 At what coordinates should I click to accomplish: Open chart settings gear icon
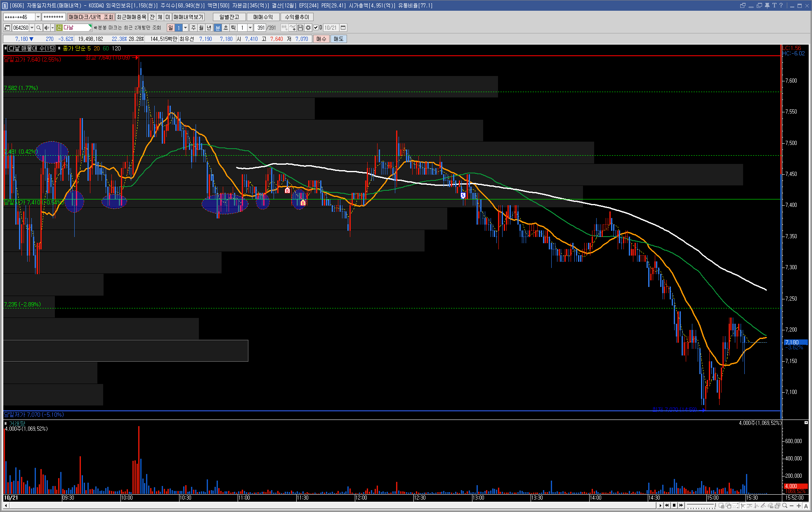(x=308, y=28)
